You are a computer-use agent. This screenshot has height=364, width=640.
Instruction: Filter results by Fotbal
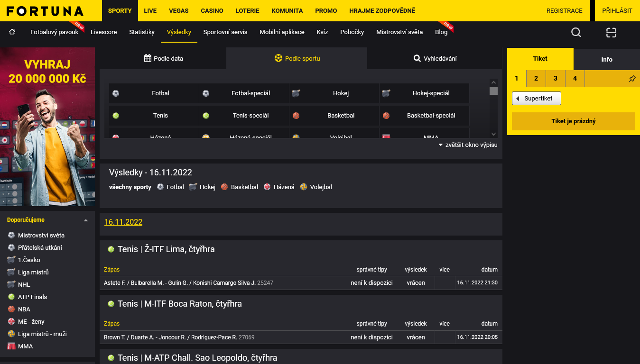(170, 187)
